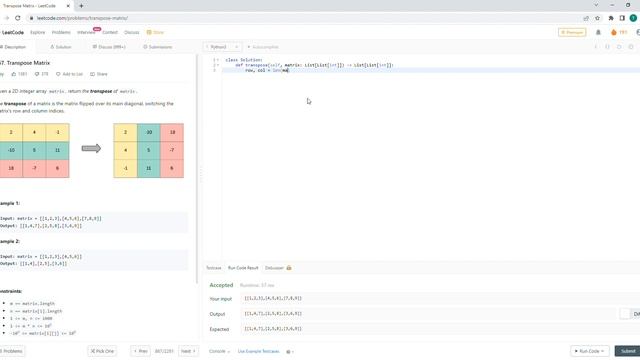Close the Transpose Matrix browser tab
Screen dimensions: 640x360
click(x=68, y=6)
